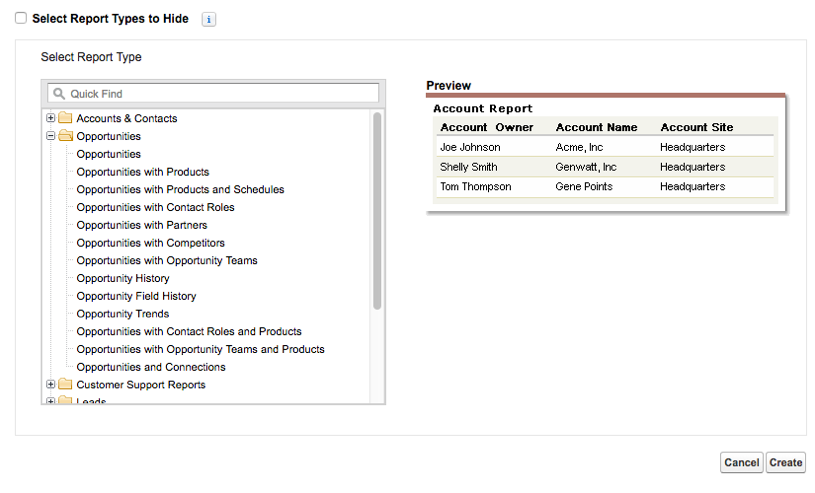Click the info icon beside Select Report Types

click(x=208, y=19)
